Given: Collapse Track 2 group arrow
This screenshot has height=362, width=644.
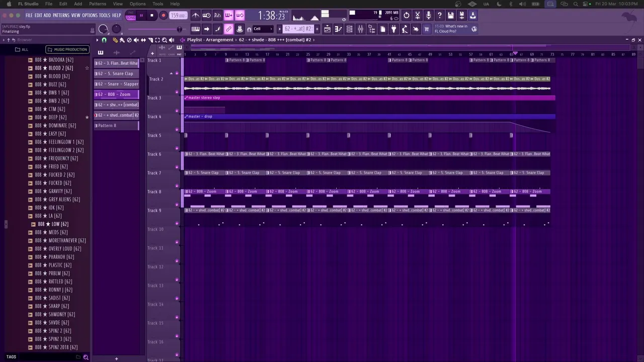Looking at the screenshot, I should tap(171, 74).
